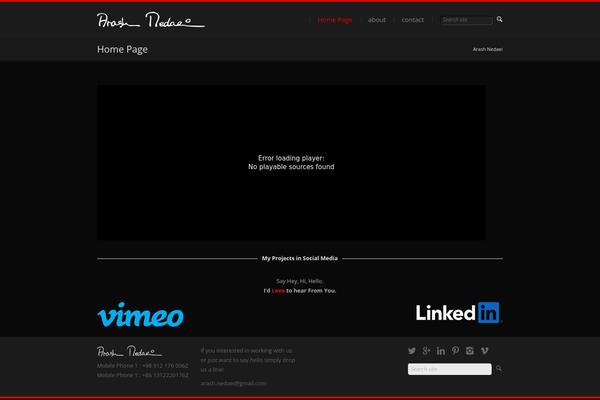This screenshot has height=400, width=600.
Task: Click 'My Projects in Social Media' heading
Action: [x=300, y=258]
